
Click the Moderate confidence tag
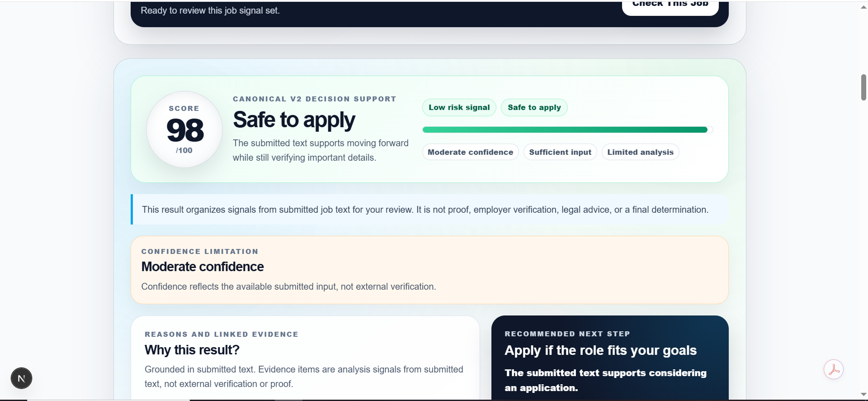coord(470,152)
